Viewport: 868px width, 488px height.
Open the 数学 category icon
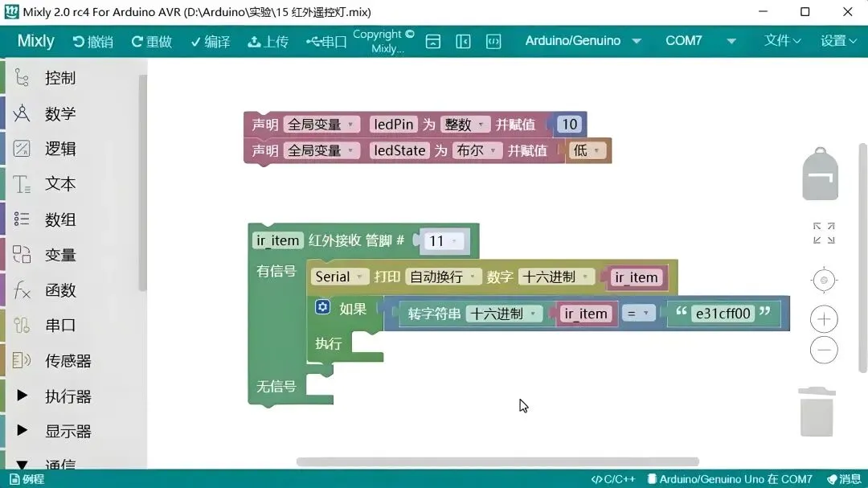click(22, 113)
